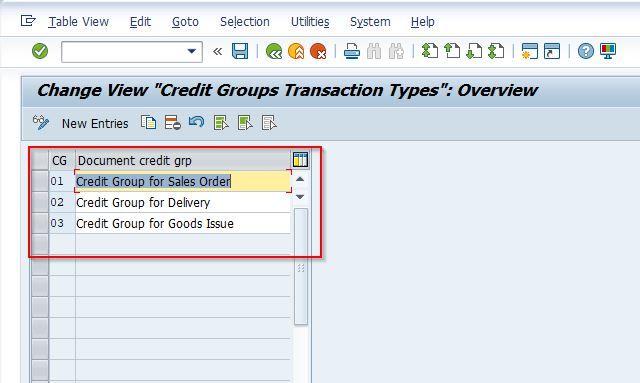Click the Delete row icon
This screenshot has width=640, height=383.
(x=173, y=122)
